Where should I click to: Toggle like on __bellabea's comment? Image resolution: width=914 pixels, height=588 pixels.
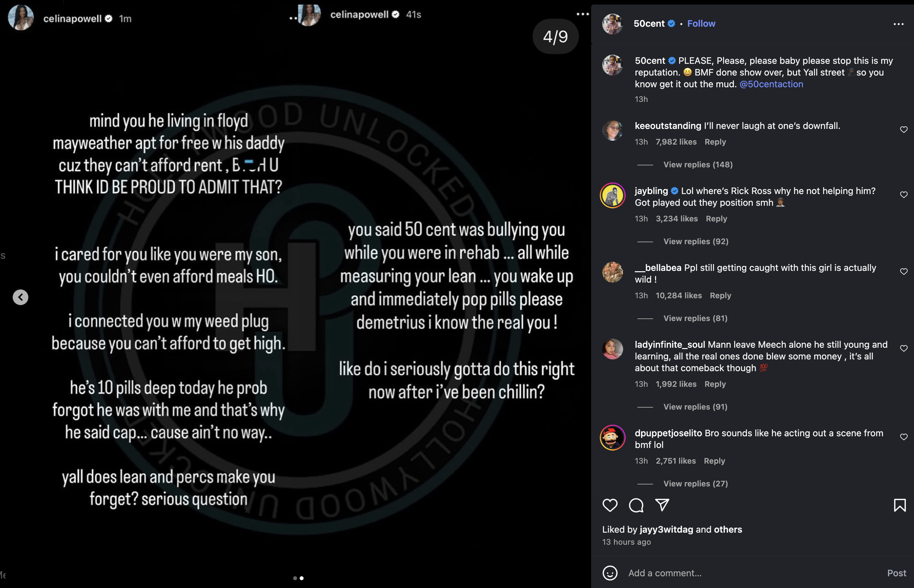tap(903, 272)
